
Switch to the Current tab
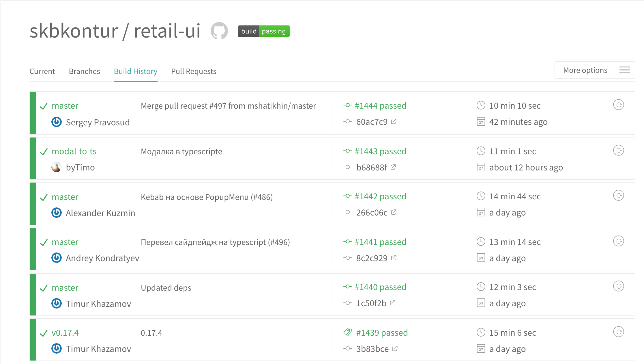(x=42, y=71)
